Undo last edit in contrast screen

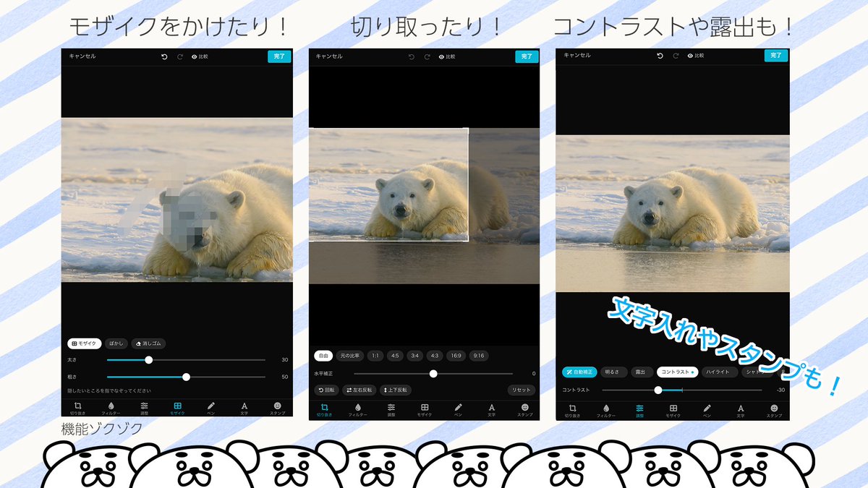tap(660, 56)
